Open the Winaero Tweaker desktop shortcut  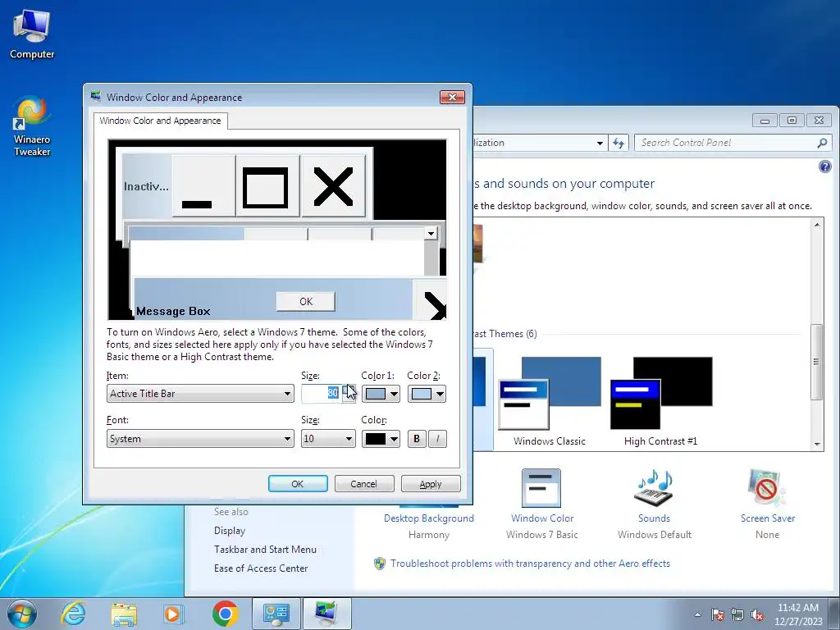coord(32,126)
